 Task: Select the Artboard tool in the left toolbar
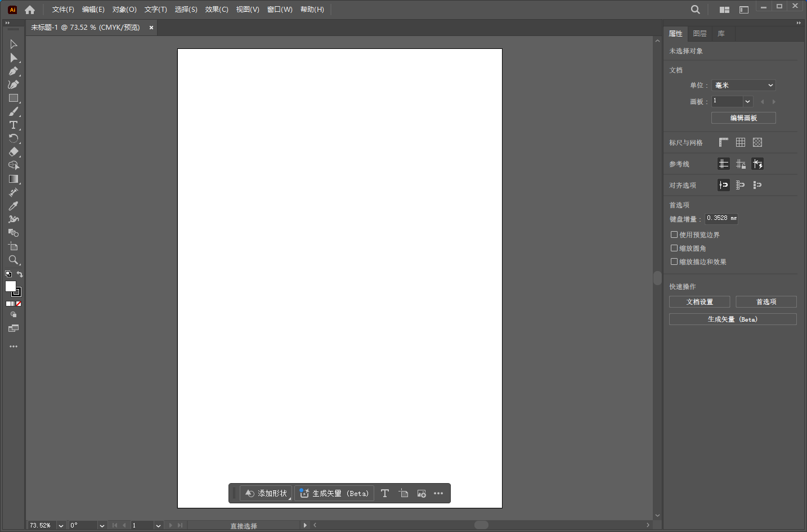[14, 246]
